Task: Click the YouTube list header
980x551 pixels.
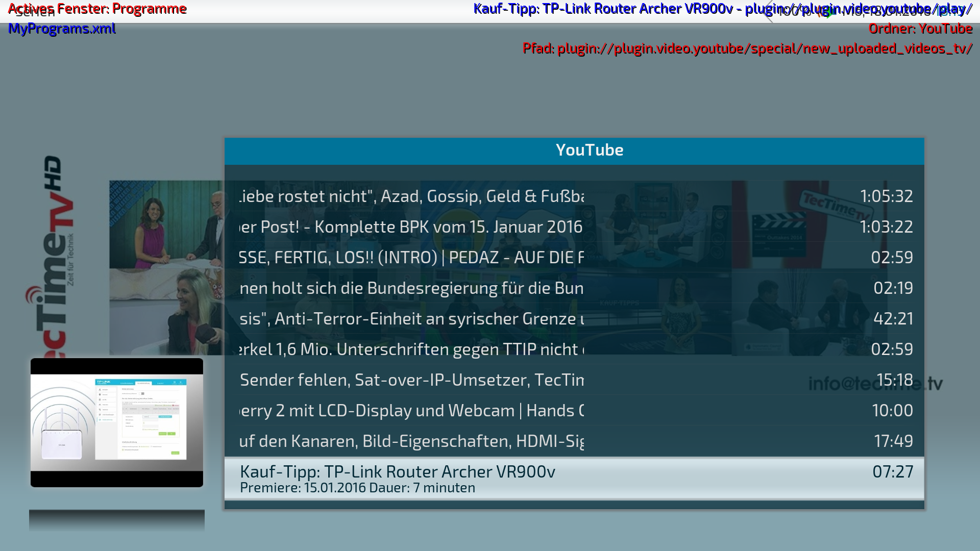Action: coord(574,151)
